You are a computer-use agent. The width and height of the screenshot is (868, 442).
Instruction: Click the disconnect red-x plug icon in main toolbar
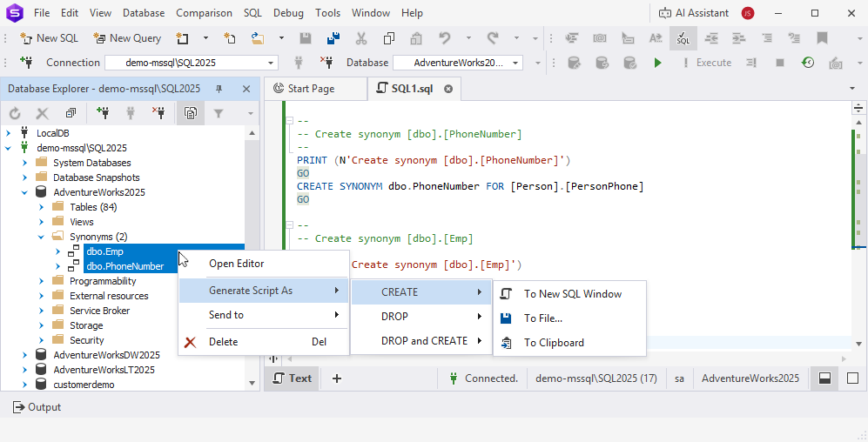326,63
